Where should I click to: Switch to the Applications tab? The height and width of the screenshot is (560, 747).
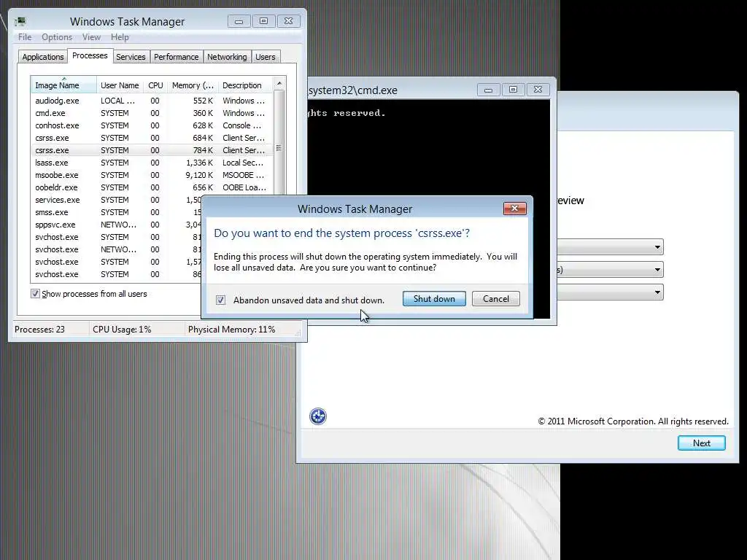click(43, 57)
